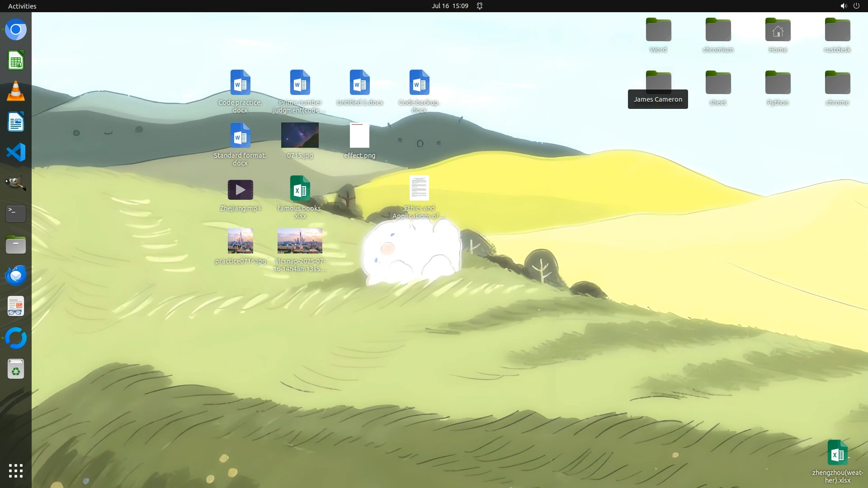The width and height of the screenshot is (868, 488).
Task: Select the famous books.xlsx file
Action: (300, 188)
